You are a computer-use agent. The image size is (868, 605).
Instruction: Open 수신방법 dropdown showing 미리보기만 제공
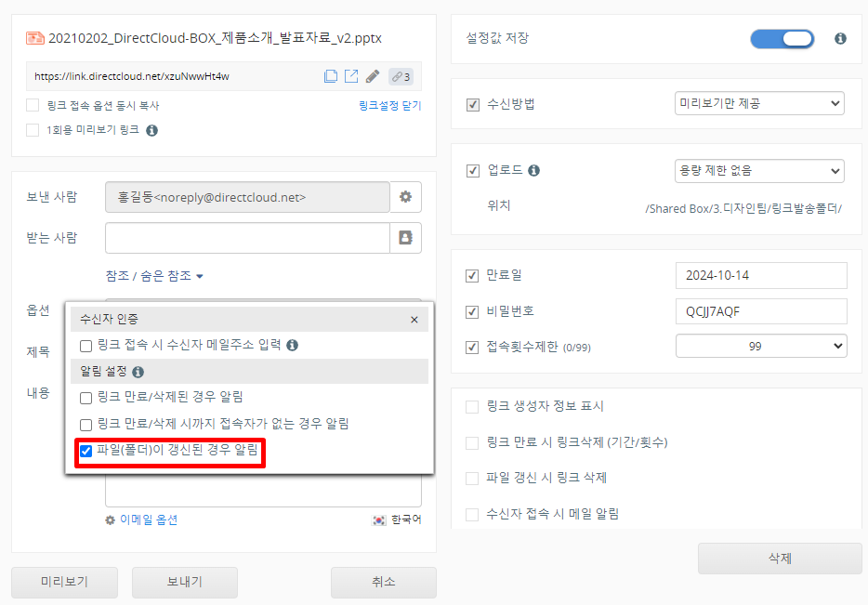tap(759, 103)
